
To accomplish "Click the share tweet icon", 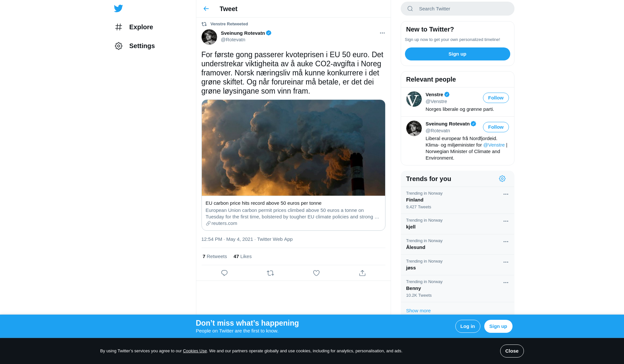I will 362,273.
